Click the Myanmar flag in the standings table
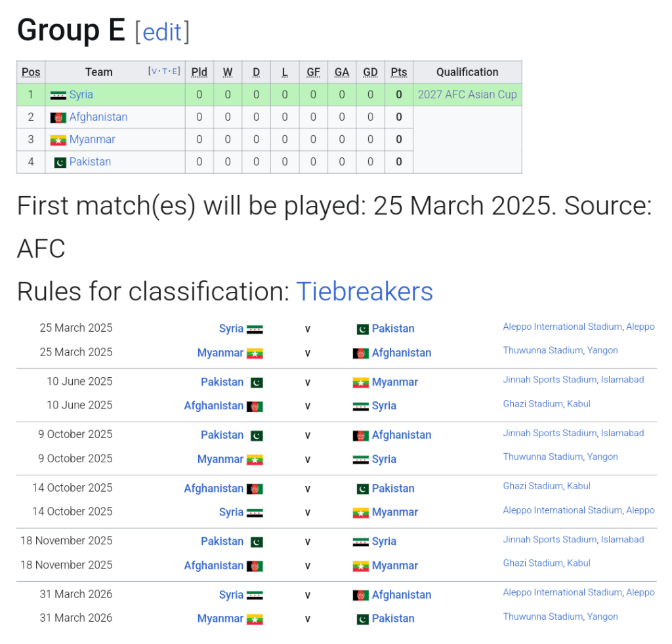 tap(58, 140)
